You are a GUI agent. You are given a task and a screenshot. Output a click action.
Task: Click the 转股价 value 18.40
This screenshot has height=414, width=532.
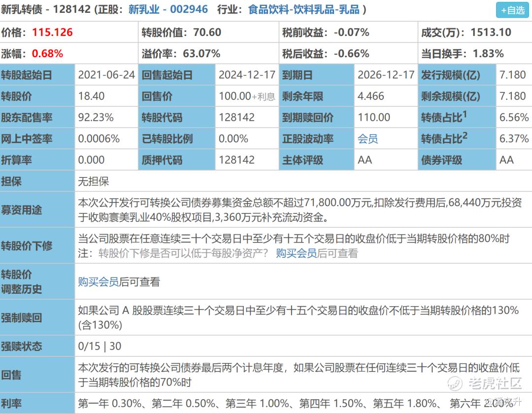click(91, 96)
